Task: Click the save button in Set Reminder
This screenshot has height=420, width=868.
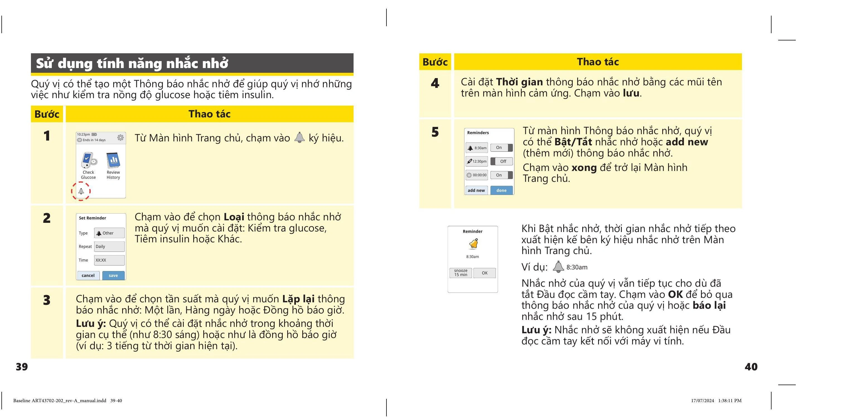Action: click(113, 275)
